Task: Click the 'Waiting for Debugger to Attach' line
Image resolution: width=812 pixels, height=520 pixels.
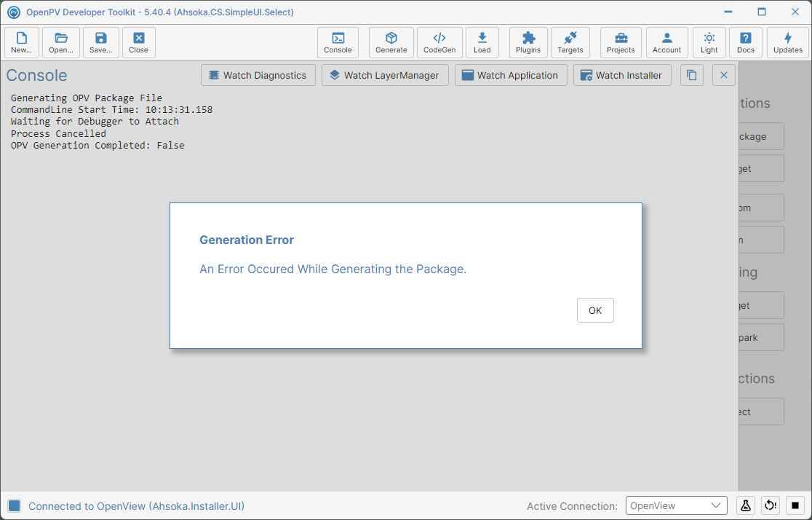Action: [95, 122]
